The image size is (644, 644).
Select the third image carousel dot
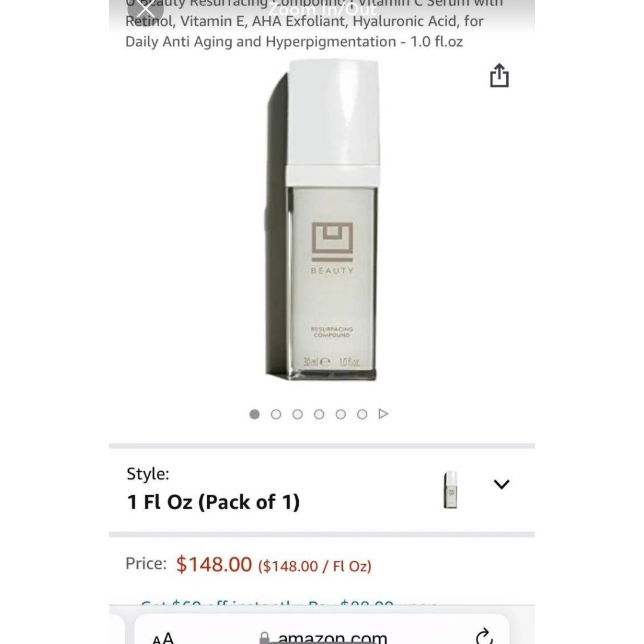coord(298,414)
